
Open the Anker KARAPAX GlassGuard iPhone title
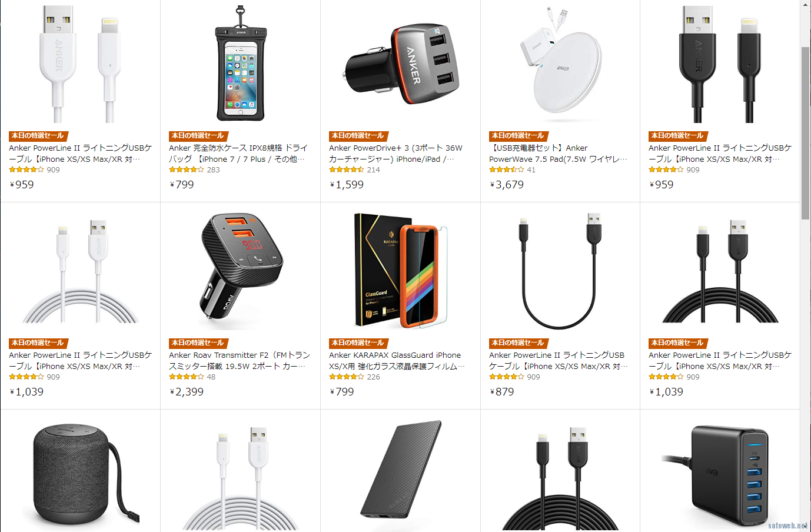tap(397, 361)
